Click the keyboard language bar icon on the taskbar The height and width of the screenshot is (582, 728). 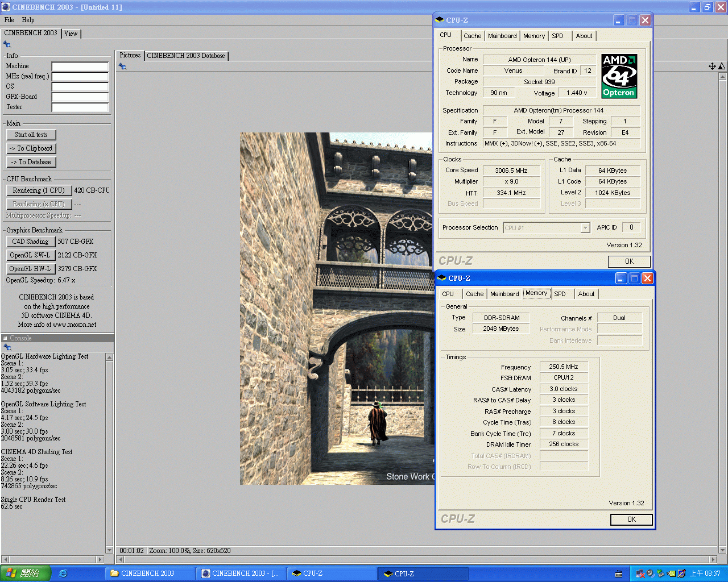[x=619, y=574]
